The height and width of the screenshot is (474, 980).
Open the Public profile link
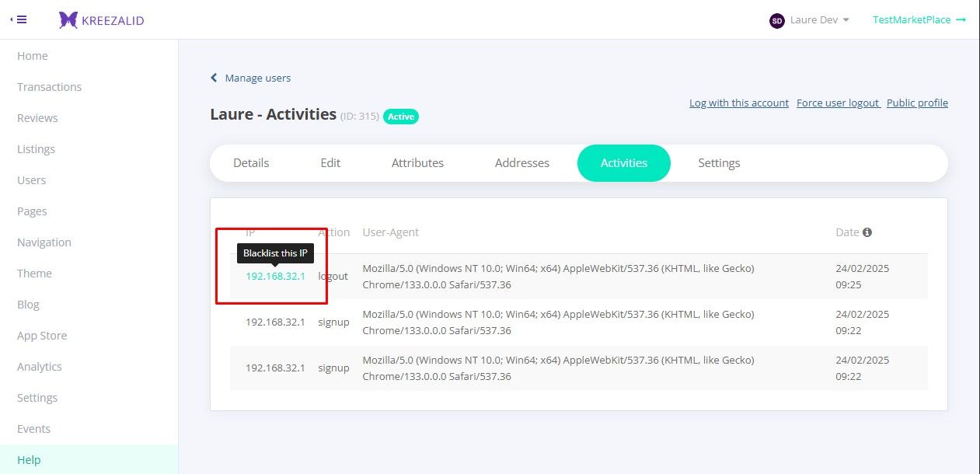[x=917, y=103]
